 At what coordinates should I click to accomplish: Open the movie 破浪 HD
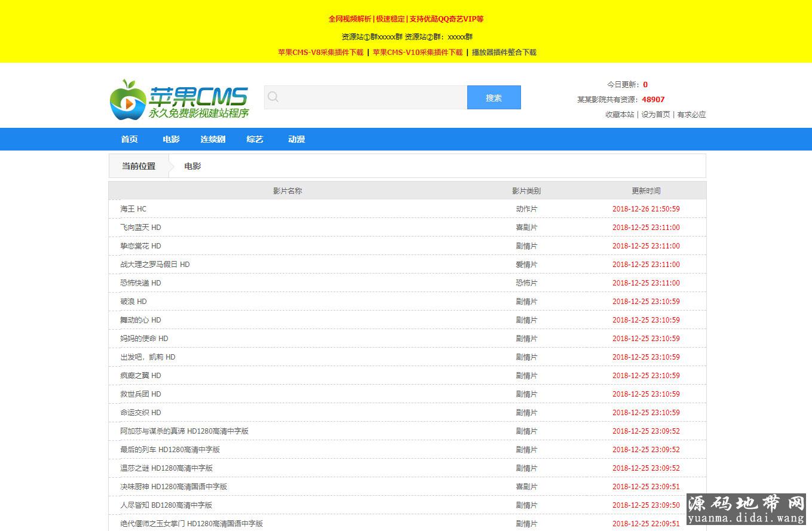(133, 302)
